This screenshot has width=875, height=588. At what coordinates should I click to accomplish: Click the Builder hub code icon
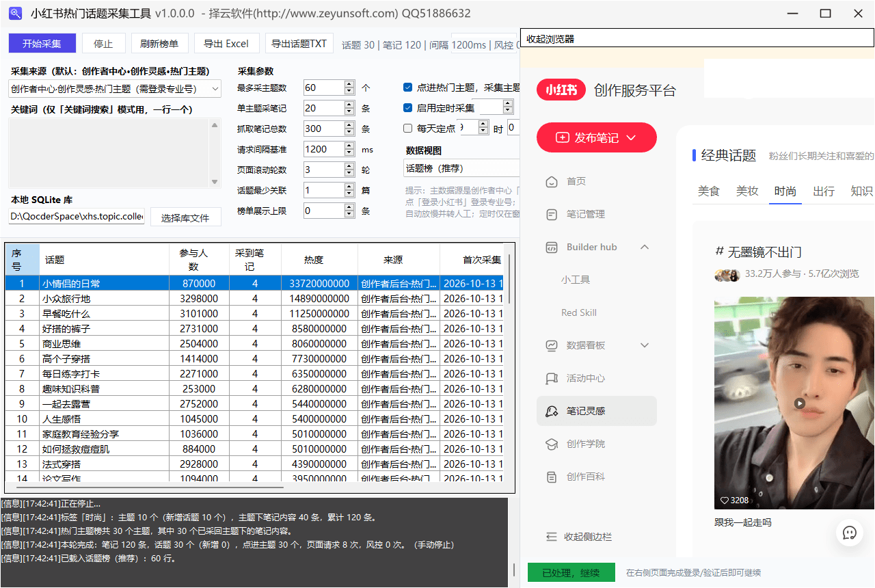(x=552, y=247)
